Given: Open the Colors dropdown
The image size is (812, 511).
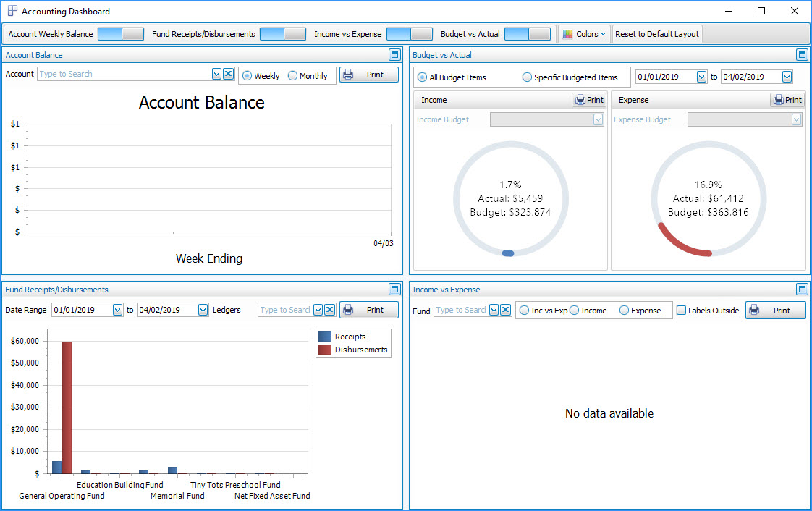Looking at the screenshot, I should click(x=583, y=33).
